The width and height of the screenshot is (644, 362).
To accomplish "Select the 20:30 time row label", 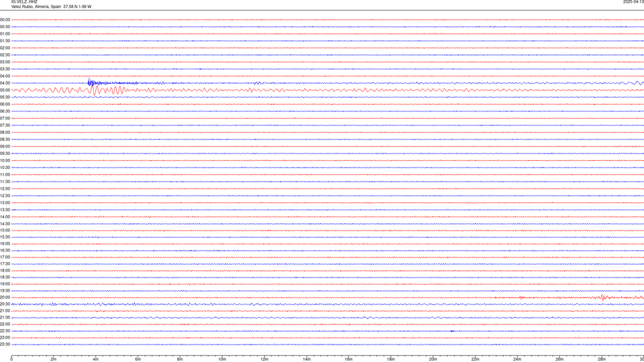I will click(5, 304).
